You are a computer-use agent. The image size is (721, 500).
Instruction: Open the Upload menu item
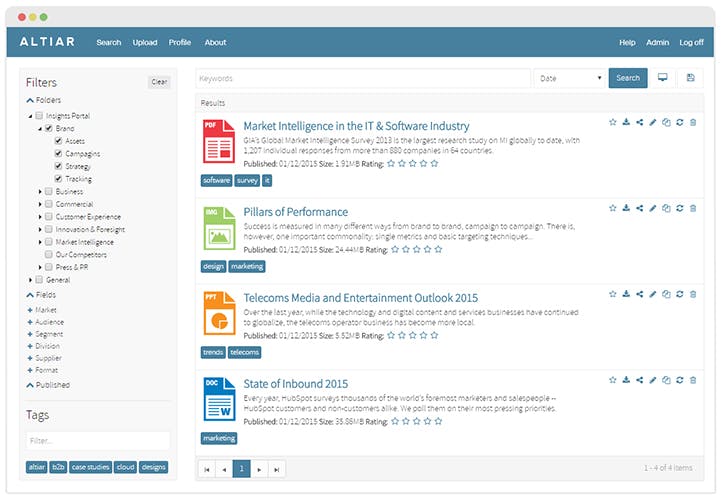coord(145,42)
